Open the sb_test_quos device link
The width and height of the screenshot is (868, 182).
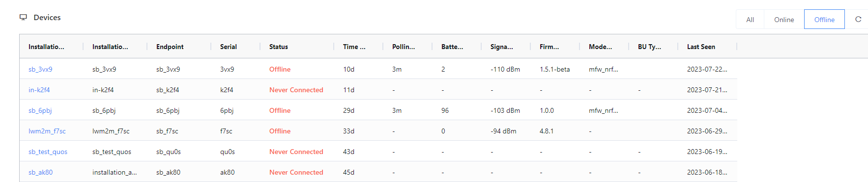[48, 152]
